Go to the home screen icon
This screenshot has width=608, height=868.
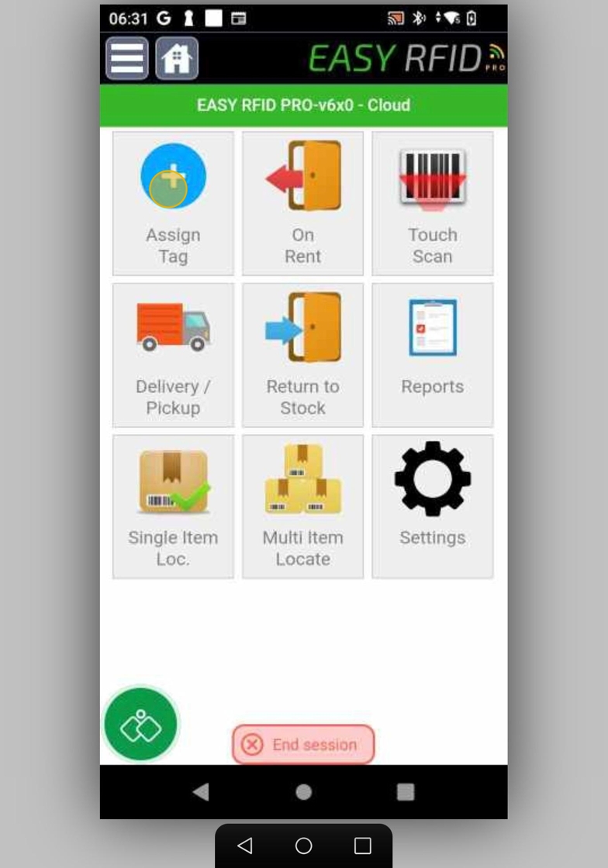click(177, 58)
